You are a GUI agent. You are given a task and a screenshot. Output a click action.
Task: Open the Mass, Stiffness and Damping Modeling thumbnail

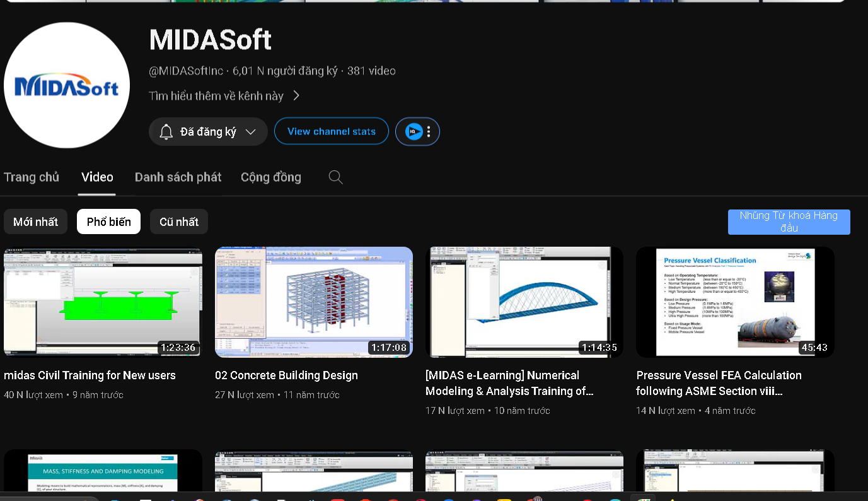click(x=103, y=471)
